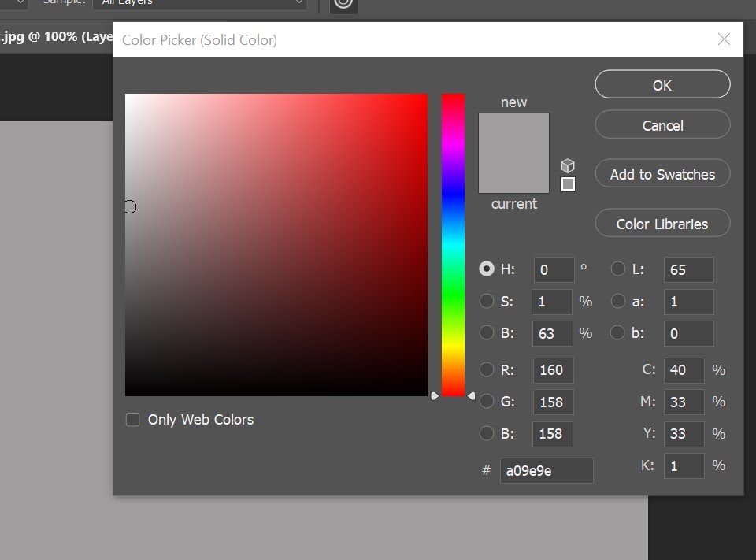Select the S saturation radio button

(487, 301)
